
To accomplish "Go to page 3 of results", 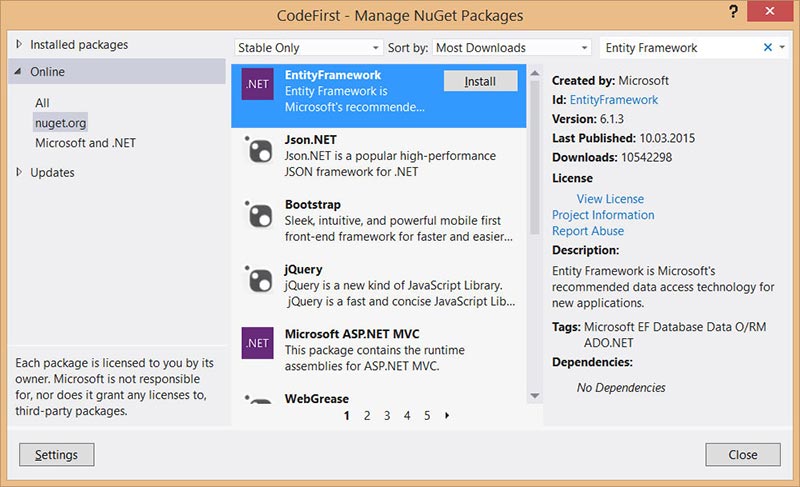I will [387, 416].
